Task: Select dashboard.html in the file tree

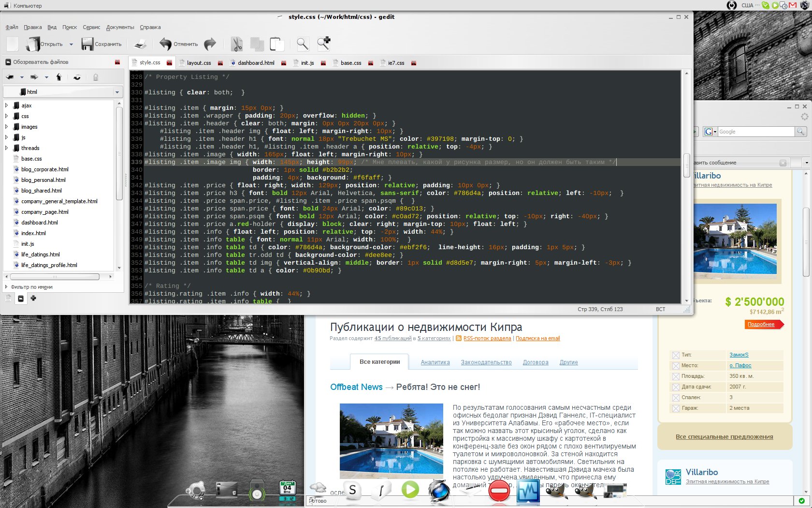Action: (39, 223)
